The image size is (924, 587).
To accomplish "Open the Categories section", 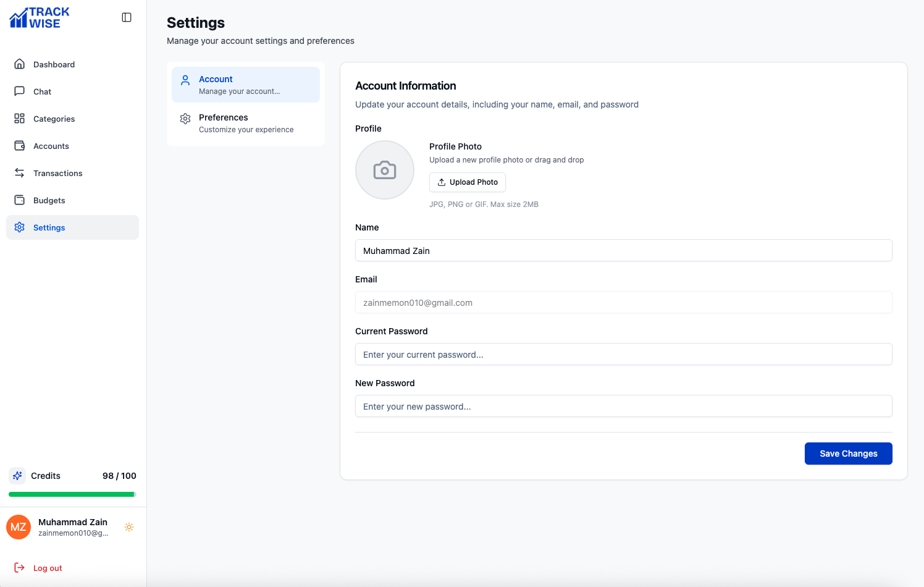I will tap(20, 119).
